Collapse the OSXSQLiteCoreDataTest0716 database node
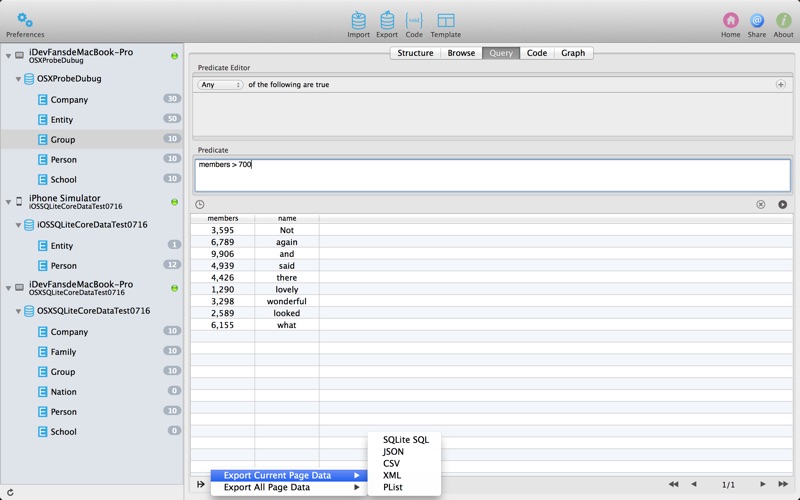 coord(18,311)
